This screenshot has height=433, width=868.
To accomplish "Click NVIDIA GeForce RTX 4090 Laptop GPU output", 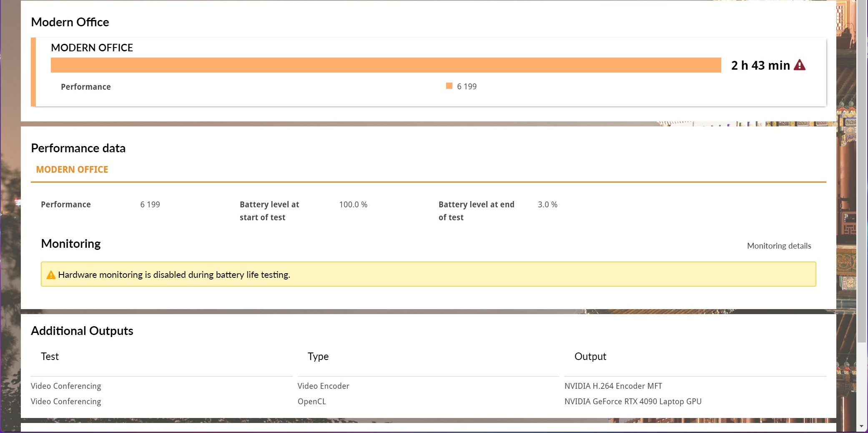I will click(x=633, y=401).
